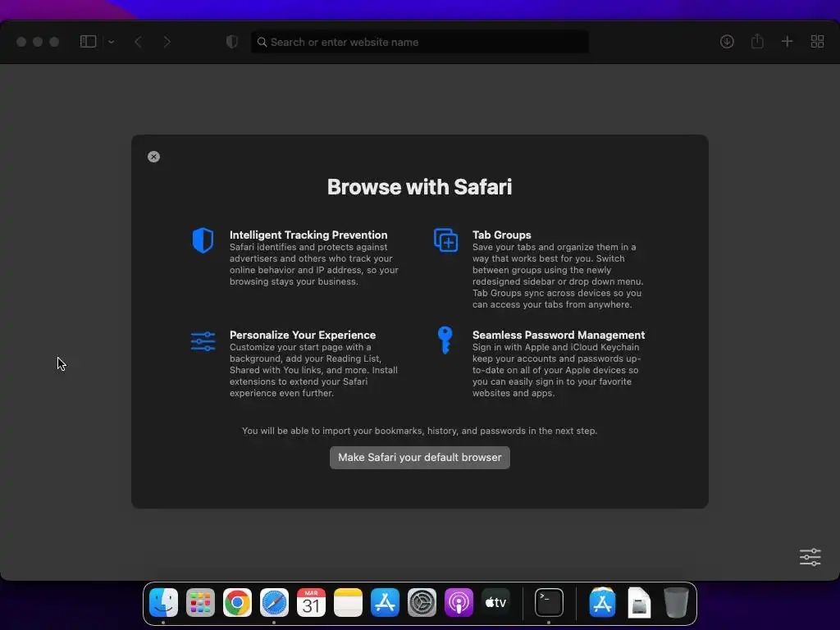Launch Google Chrome from the Dock
840x630 pixels.
click(237, 603)
